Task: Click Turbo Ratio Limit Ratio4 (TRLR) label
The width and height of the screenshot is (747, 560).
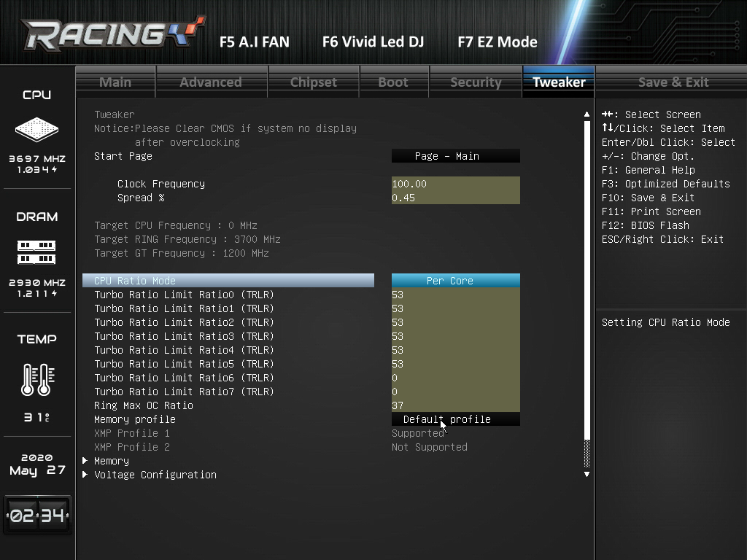Action: coord(184,349)
